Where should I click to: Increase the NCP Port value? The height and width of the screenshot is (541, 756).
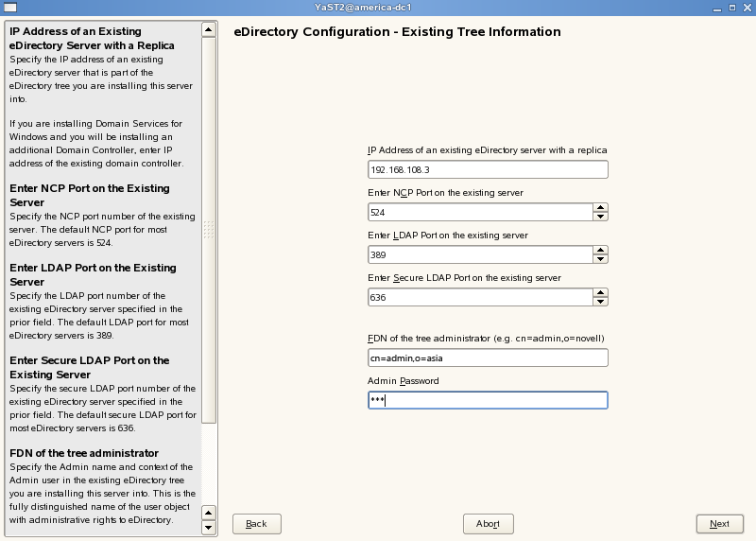tap(599, 207)
